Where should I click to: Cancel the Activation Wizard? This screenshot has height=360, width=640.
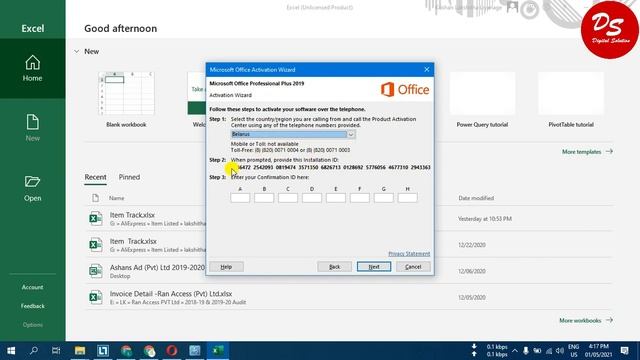413,267
